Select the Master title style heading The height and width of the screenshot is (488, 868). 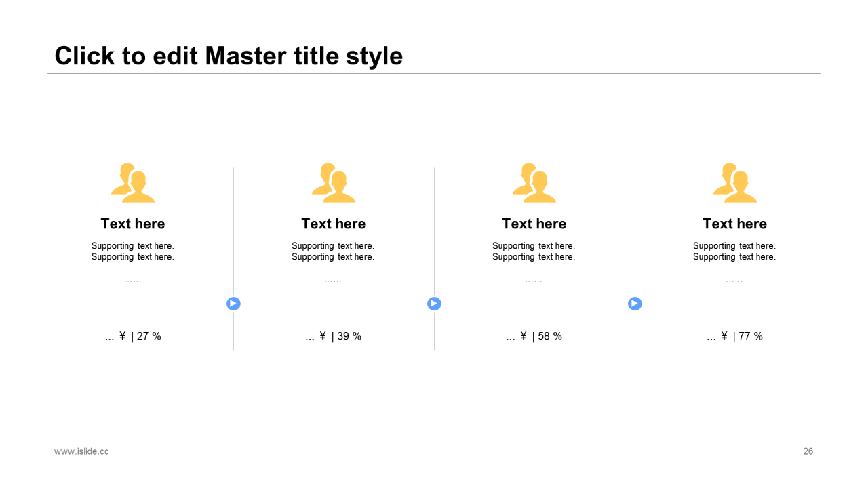229,56
